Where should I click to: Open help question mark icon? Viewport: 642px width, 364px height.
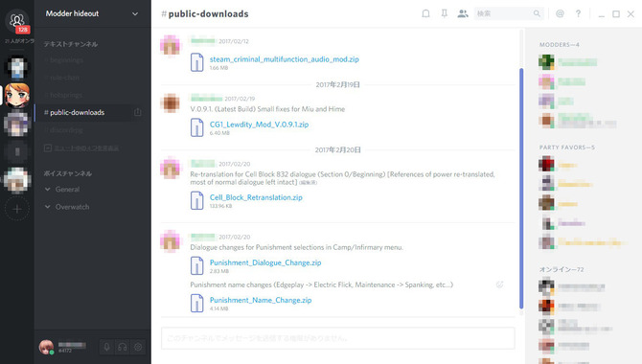578,13
